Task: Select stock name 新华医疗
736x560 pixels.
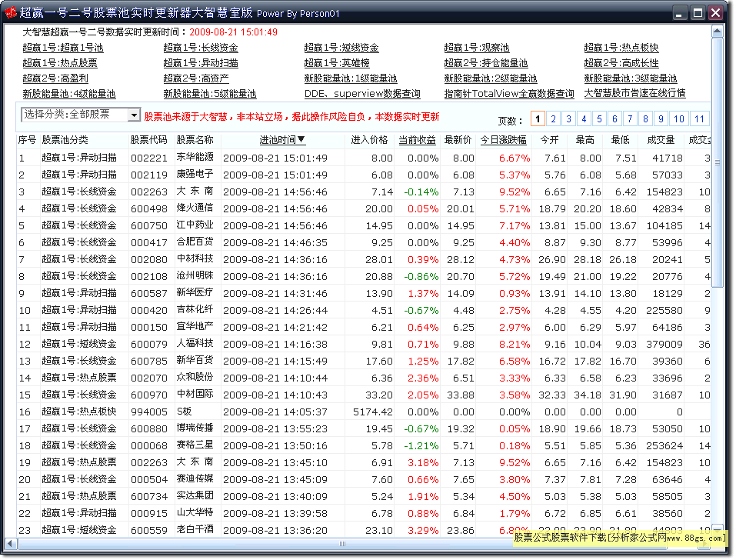Action: click(x=195, y=292)
